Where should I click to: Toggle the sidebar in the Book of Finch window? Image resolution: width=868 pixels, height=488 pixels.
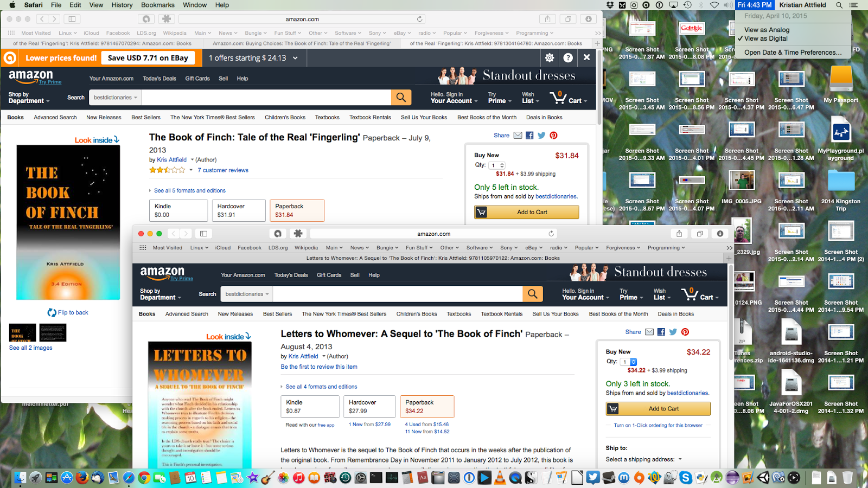coord(72,19)
